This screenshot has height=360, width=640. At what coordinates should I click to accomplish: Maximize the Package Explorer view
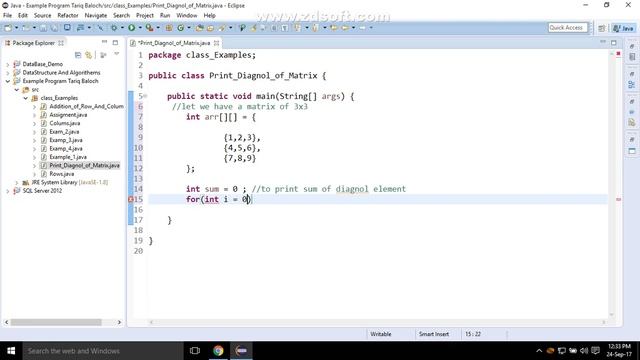tap(116, 42)
